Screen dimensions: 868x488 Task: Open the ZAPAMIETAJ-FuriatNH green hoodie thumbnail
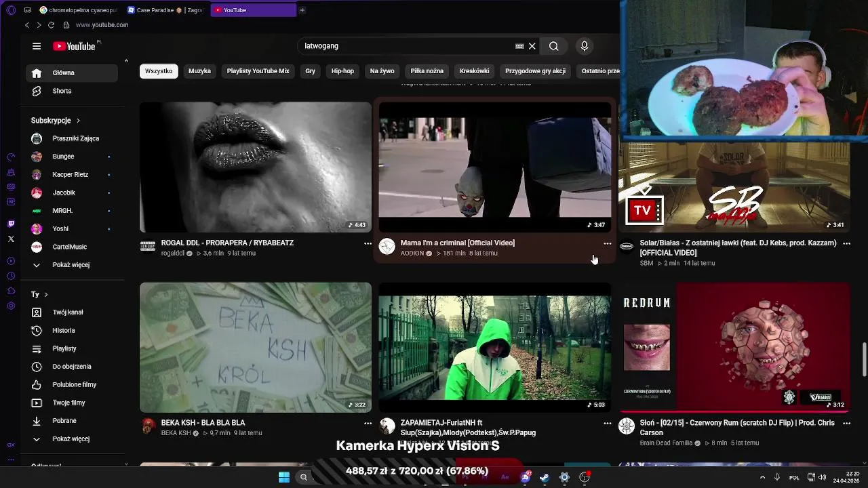pyautogui.click(x=494, y=348)
